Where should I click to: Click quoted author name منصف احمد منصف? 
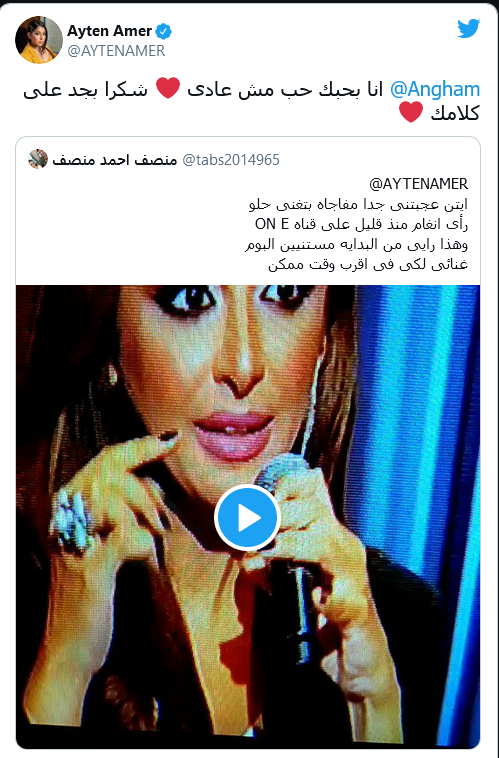click(115, 160)
